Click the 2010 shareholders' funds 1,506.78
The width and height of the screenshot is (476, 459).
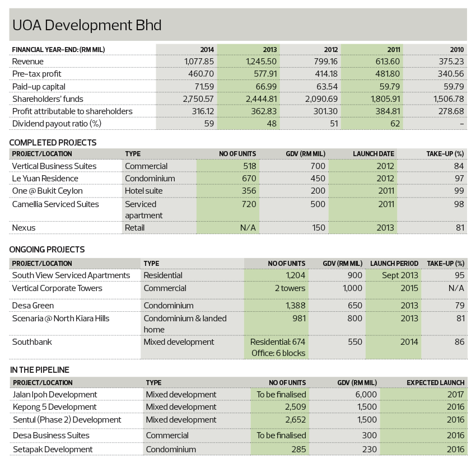[x=449, y=99]
